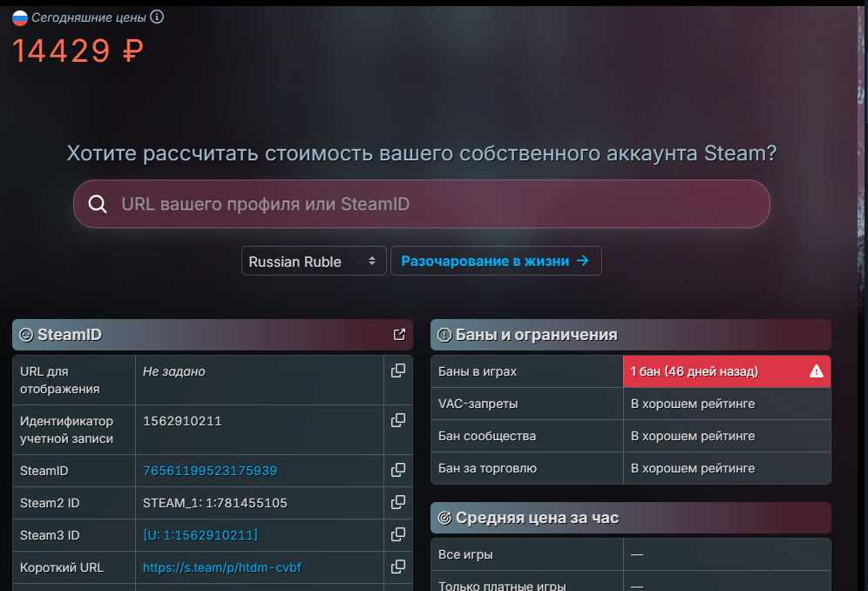Open the [U: 1:1562910211] link
Image resolution: width=868 pixels, height=591 pixels.
[200, 535]
